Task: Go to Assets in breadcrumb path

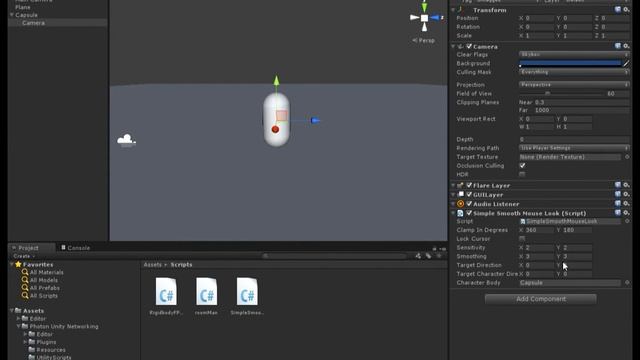Action: (152, 264)
